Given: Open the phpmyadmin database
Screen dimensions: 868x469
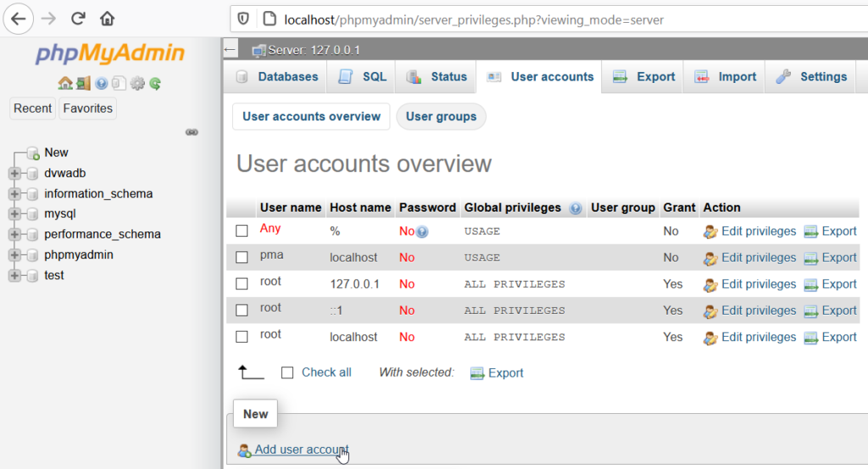Looking at the screenshot, I should tap(79, 254).
